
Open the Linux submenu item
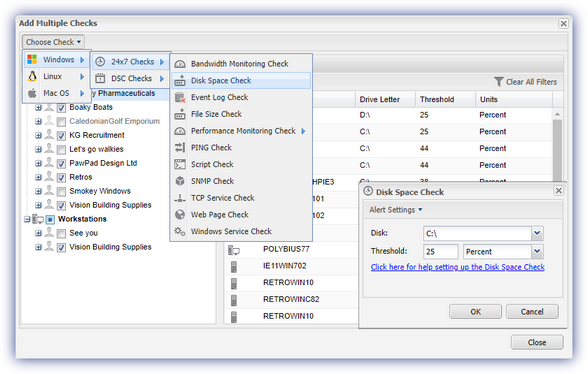tap(57, 77)
